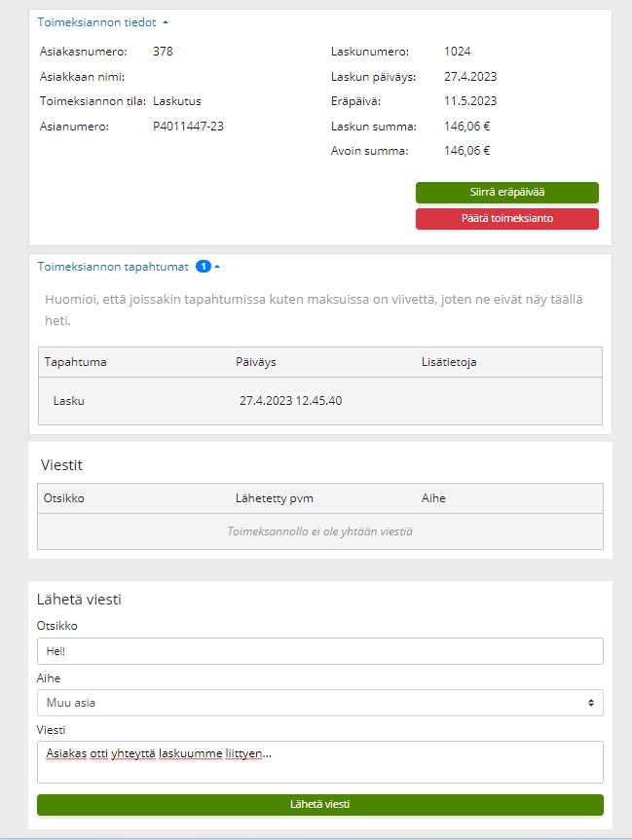The height and width of the screenshot is (840, 632).
Task: Select the Lasku event row
Action: (319, 400)
